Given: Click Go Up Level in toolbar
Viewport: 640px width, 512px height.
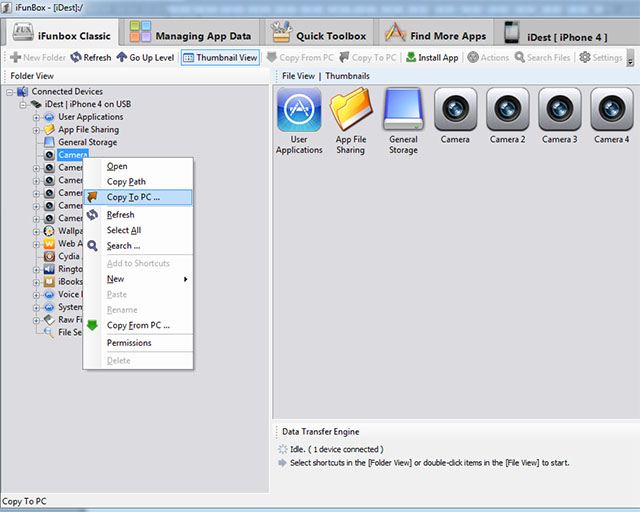Looking at the screenshot, I should coord(145,57).
